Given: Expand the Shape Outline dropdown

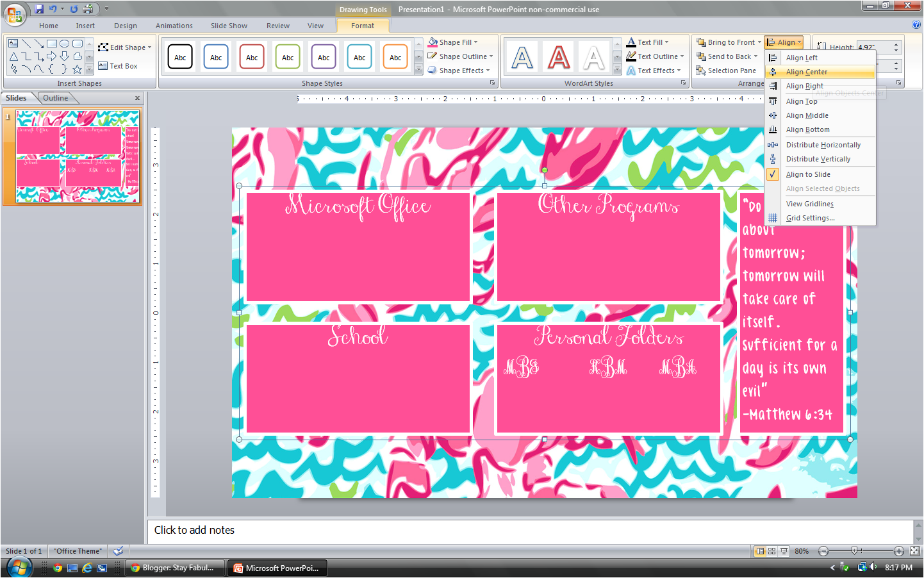Looking at the screenshot, I should click(491, 56).
